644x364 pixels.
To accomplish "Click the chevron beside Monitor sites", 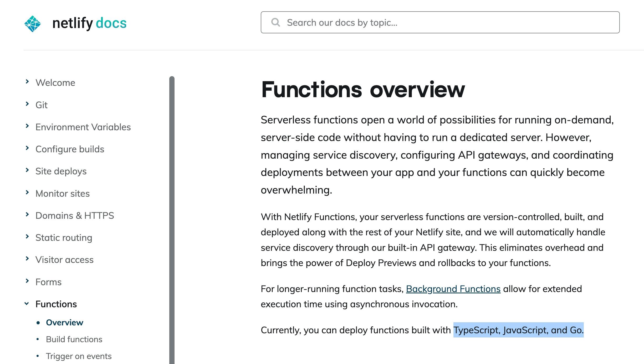I will [27, 193].
